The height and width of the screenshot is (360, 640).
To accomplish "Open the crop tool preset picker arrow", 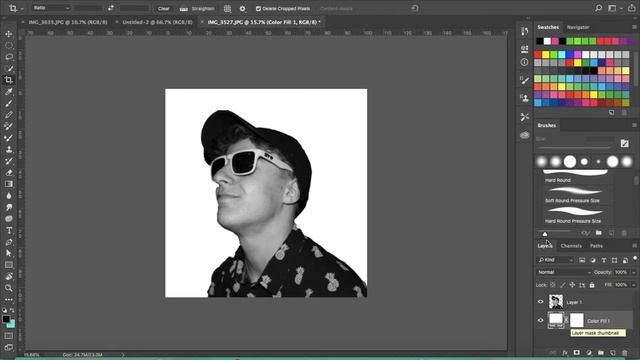I will pyautogui.click(x=22, y=9).
